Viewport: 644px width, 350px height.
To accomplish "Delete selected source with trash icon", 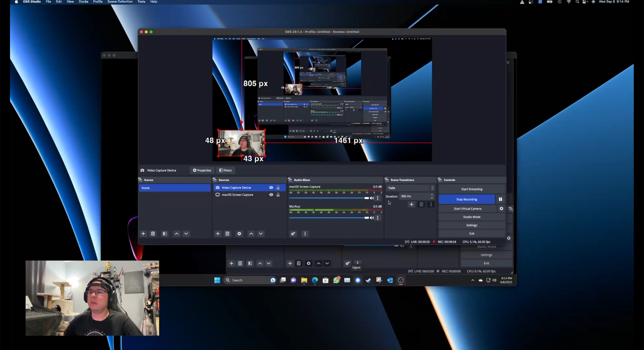I will (x=227, y=233).
